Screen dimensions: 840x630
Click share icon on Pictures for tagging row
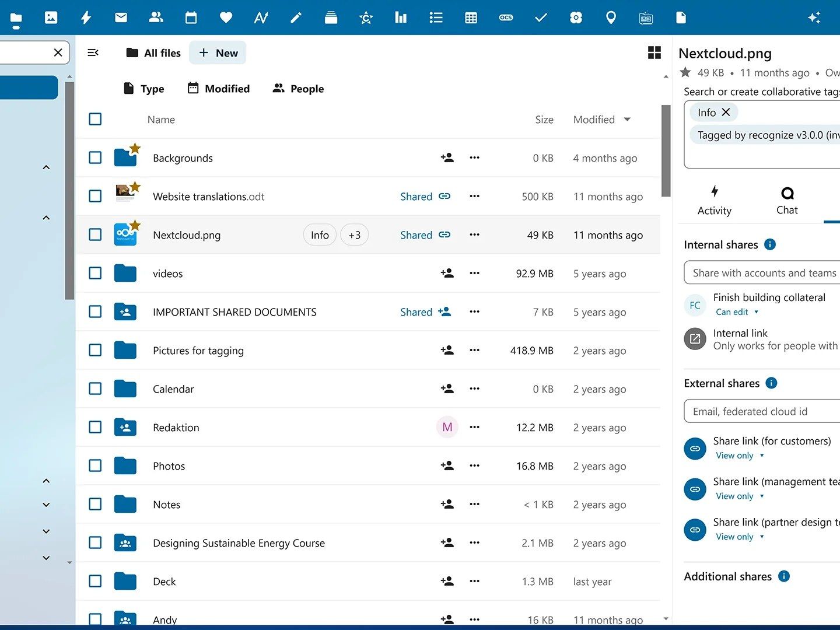point(447,350)
